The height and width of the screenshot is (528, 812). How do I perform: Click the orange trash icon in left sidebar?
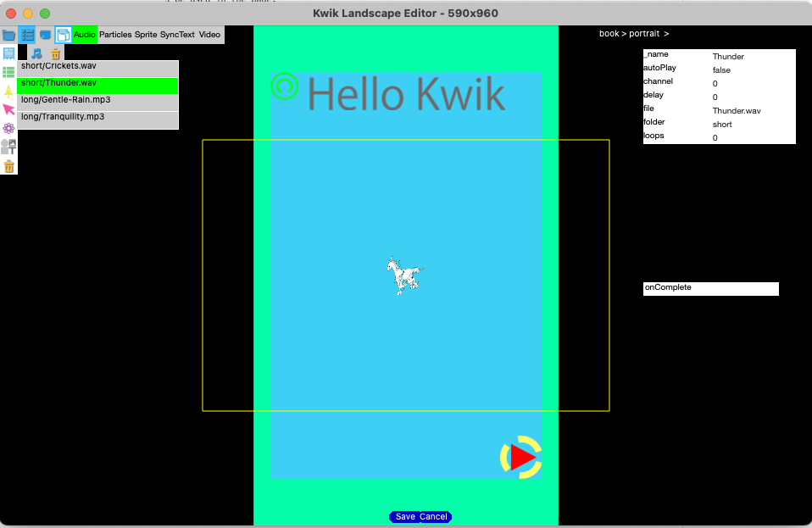(8, 166)
